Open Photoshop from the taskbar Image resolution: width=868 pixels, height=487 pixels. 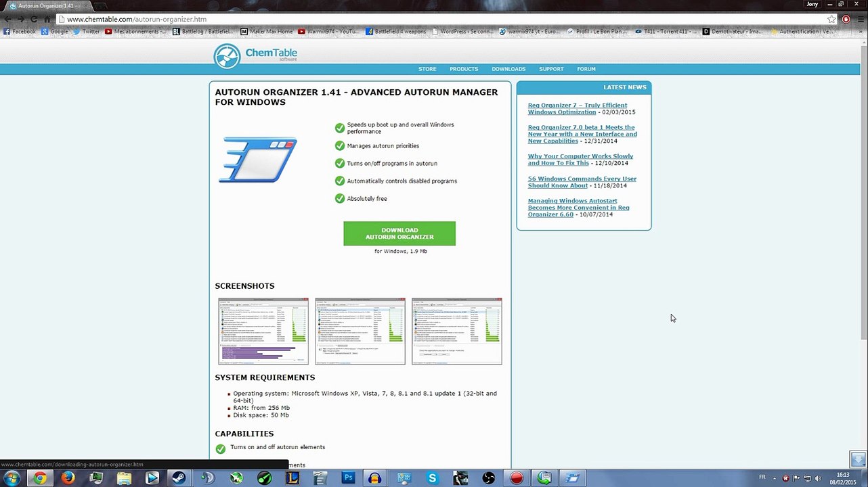(348, 478)
